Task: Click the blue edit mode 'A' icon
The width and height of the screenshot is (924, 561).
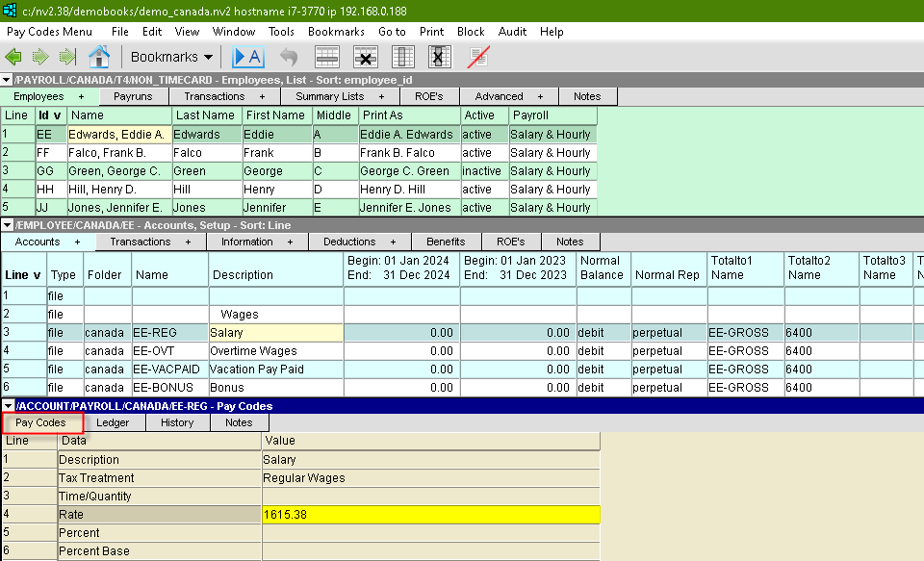Action: coord(248,57)
